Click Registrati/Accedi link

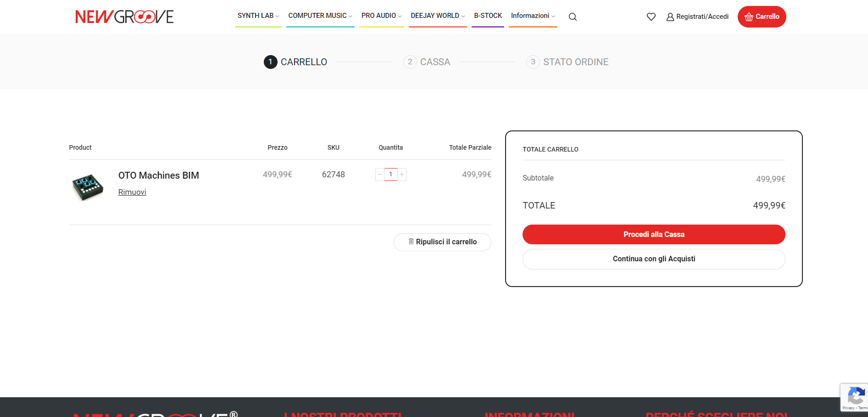tap(697, 17)
